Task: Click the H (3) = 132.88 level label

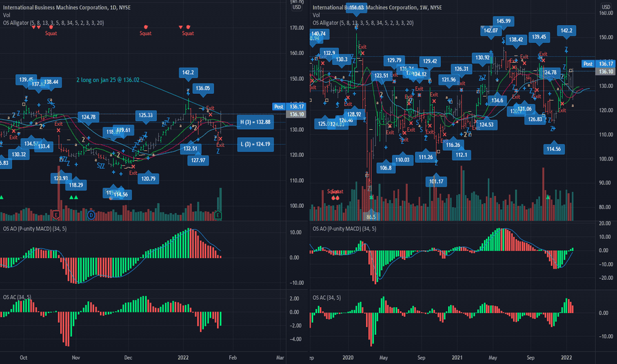Action: click(256, 122)
